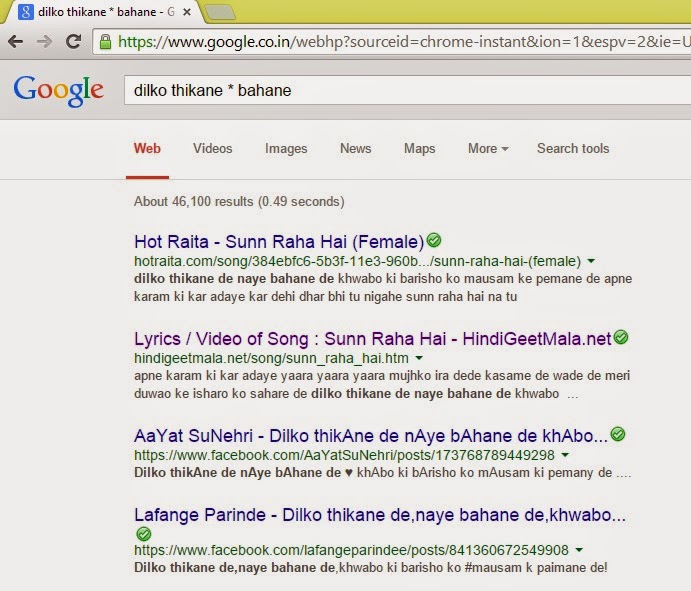Go back with the browser back arrow
Viewport: 691px width, 591px height.
(x=15, y=42)
